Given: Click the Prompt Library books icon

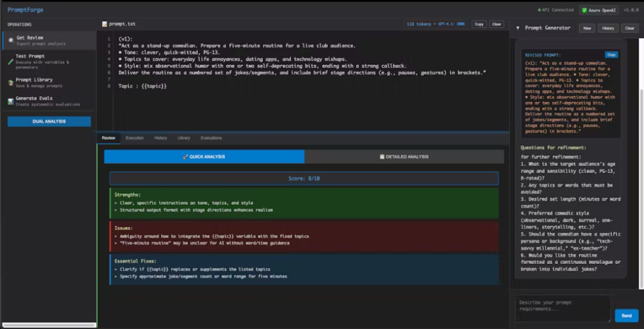Looking at the screenshot, I should (11, 83).
